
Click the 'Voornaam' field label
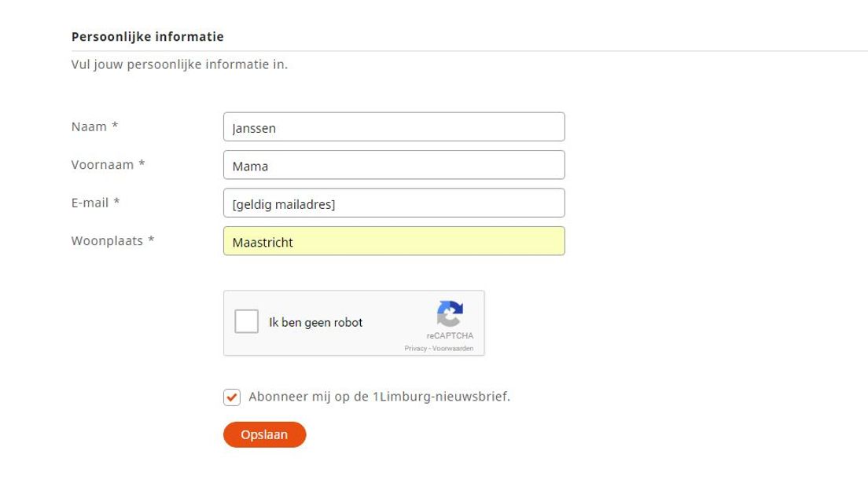coord(102,165)
